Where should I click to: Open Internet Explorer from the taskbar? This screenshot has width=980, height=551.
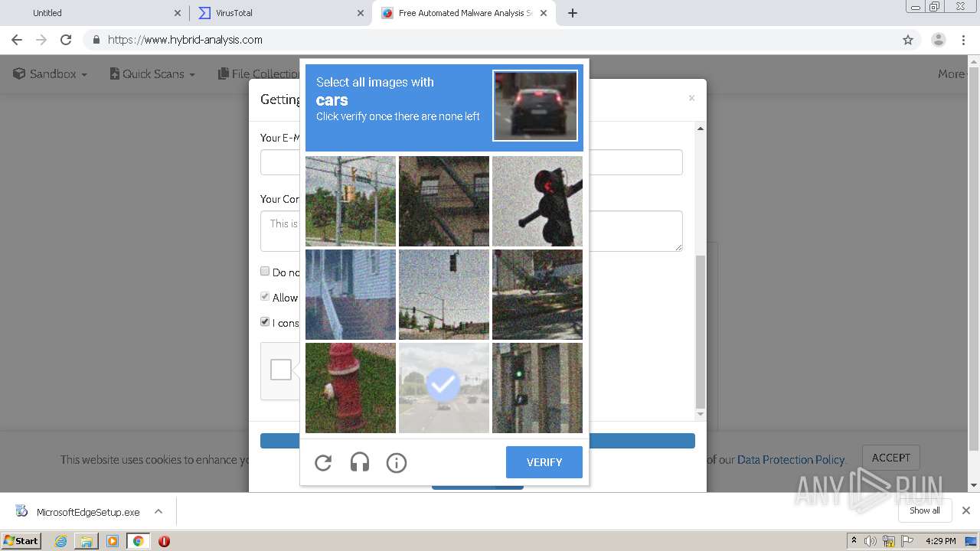[60, 541]
